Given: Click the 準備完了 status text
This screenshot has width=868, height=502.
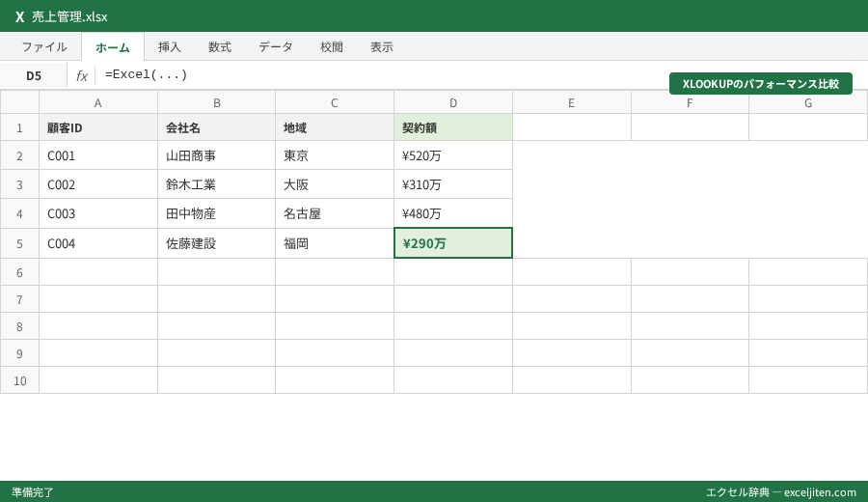Looking at the screenshot, I should (33, 492).
